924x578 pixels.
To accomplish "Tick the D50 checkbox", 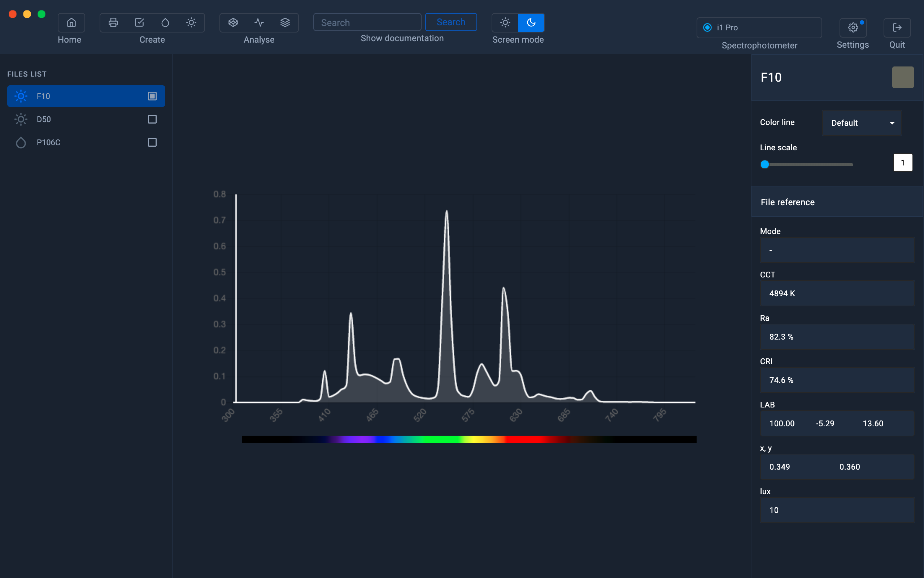I will tap(152, 119).
